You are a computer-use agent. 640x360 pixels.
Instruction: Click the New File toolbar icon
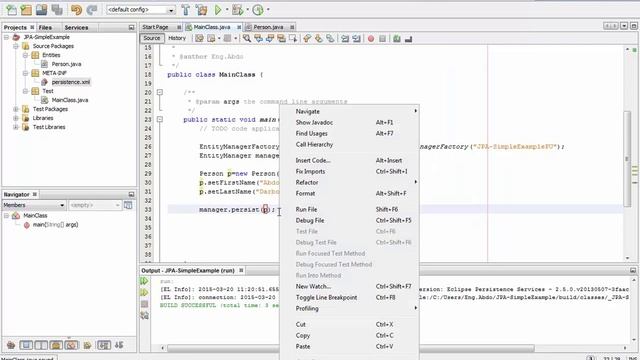pos(11,9)
